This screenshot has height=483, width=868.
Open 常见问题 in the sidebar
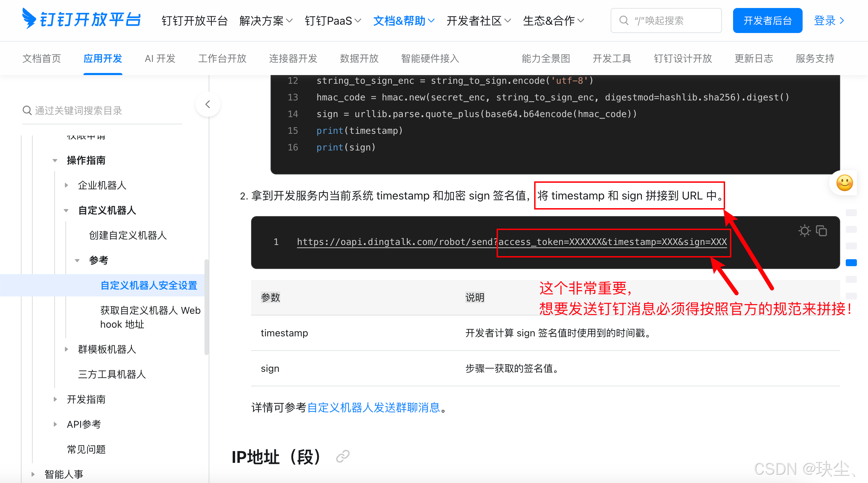tap(86, 449)
